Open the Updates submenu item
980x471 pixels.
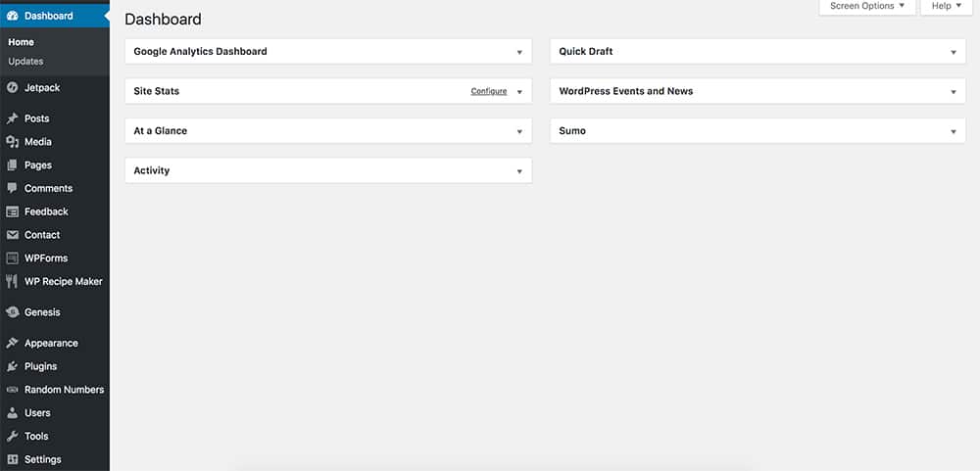pos(25,62)
